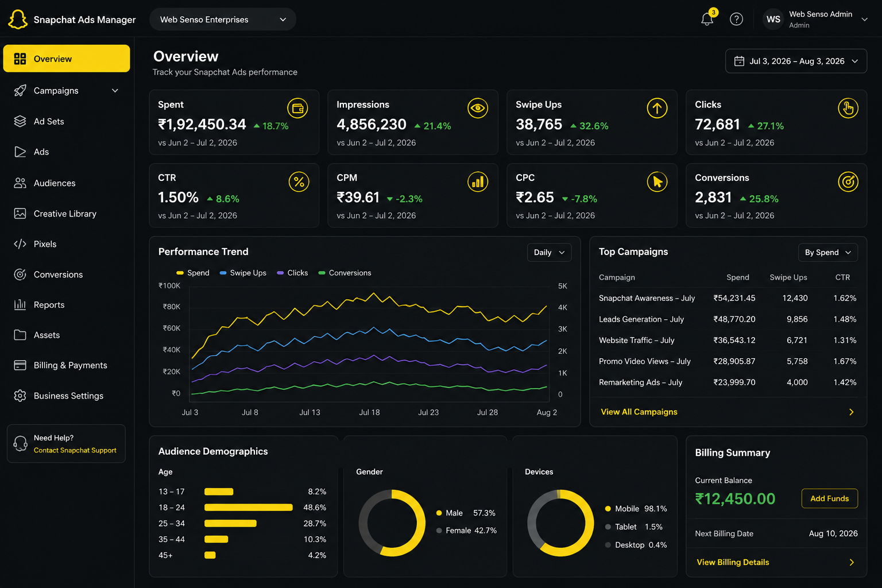This screenshot has height=588, width=882.
Task: Toggle the Spend series in chart legend
Action: (x=192, y=273)
